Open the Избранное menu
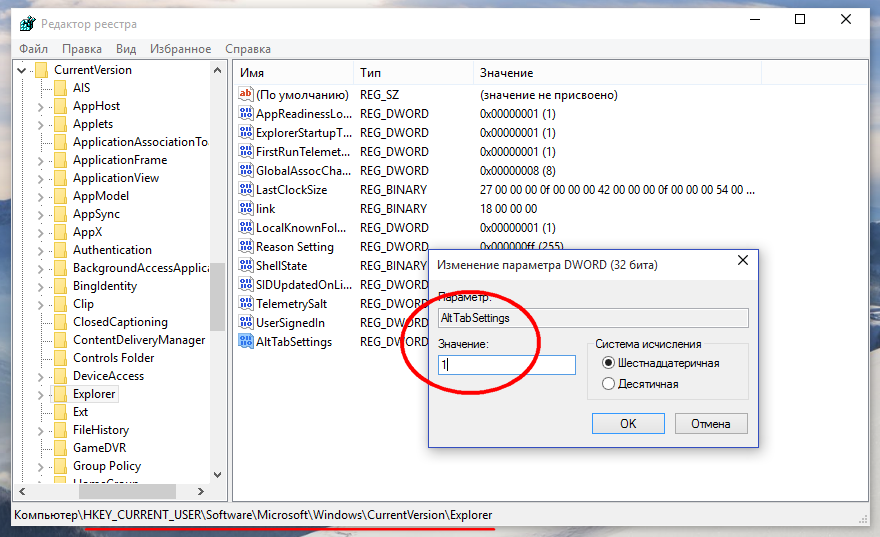880x537 pixels. click(x=180, y=49)
